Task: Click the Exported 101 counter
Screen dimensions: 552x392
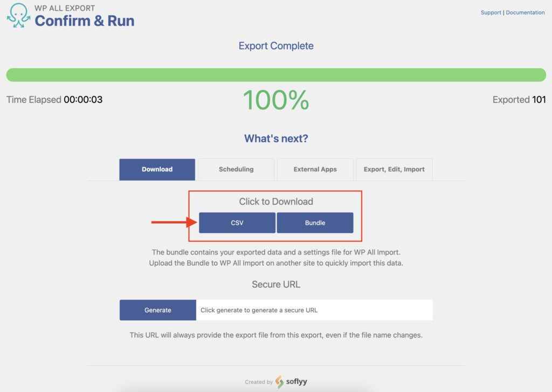Action: (519, 100)
